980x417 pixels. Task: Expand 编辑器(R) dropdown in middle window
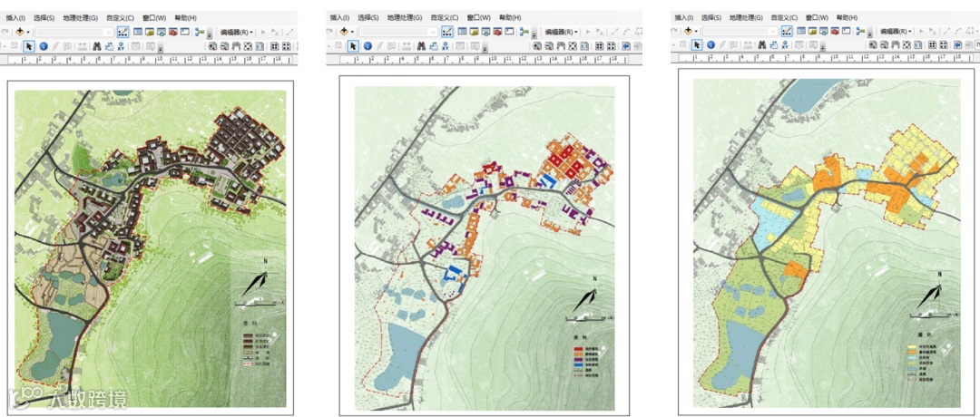[562, 32]
